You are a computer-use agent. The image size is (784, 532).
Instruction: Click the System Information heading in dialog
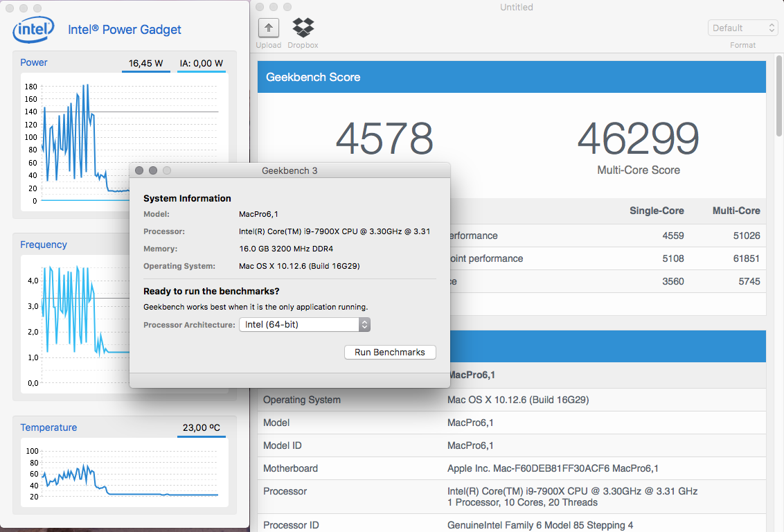[x=187, y=199]
